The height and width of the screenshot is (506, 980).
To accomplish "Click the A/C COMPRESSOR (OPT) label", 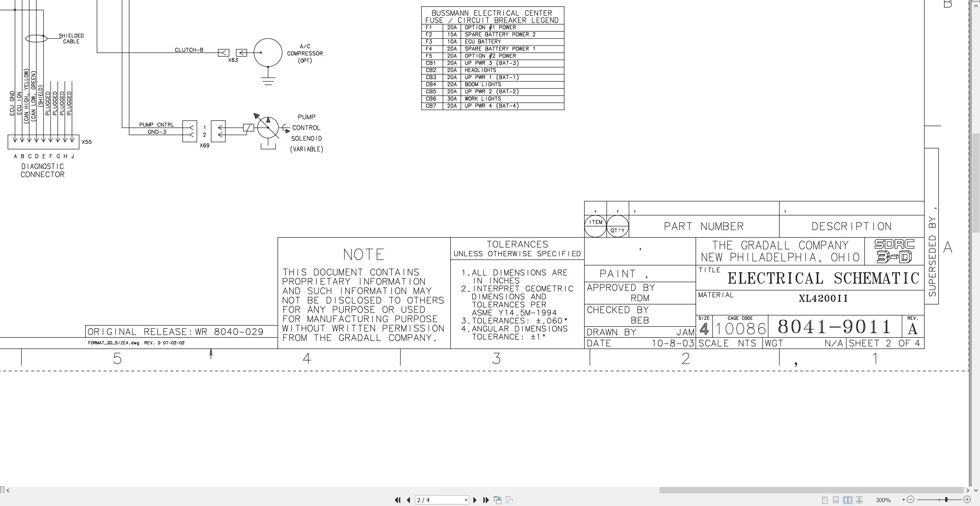I will click(x=305, y=54).
